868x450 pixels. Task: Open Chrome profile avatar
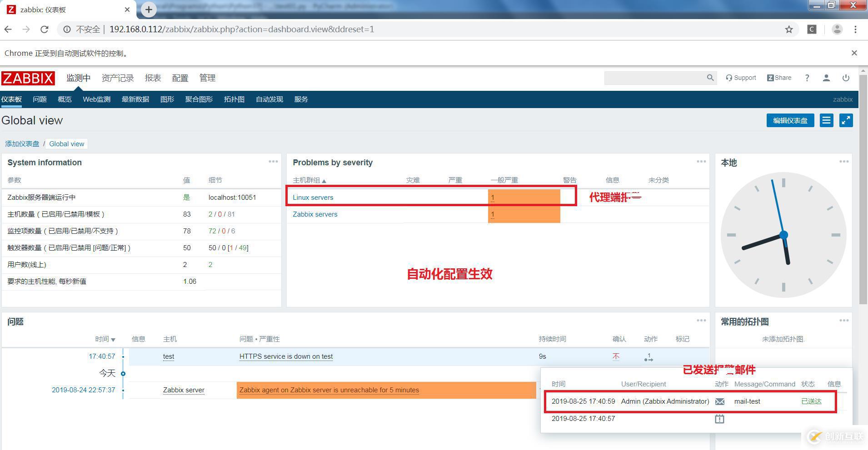837,30
